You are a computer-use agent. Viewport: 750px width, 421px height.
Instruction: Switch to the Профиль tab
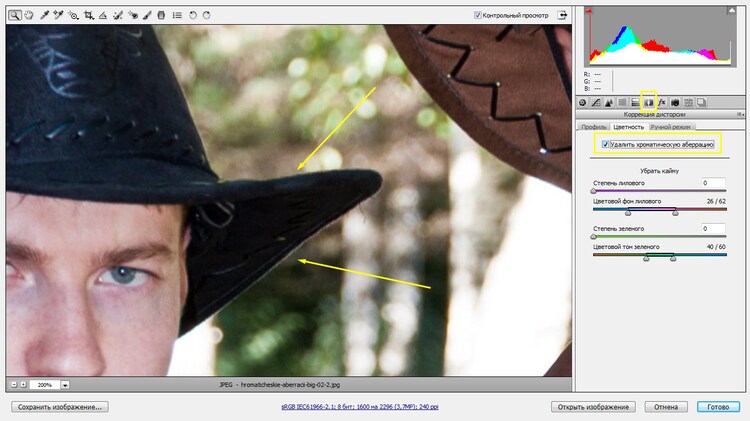pyautogui.click(x=594, y=127)
